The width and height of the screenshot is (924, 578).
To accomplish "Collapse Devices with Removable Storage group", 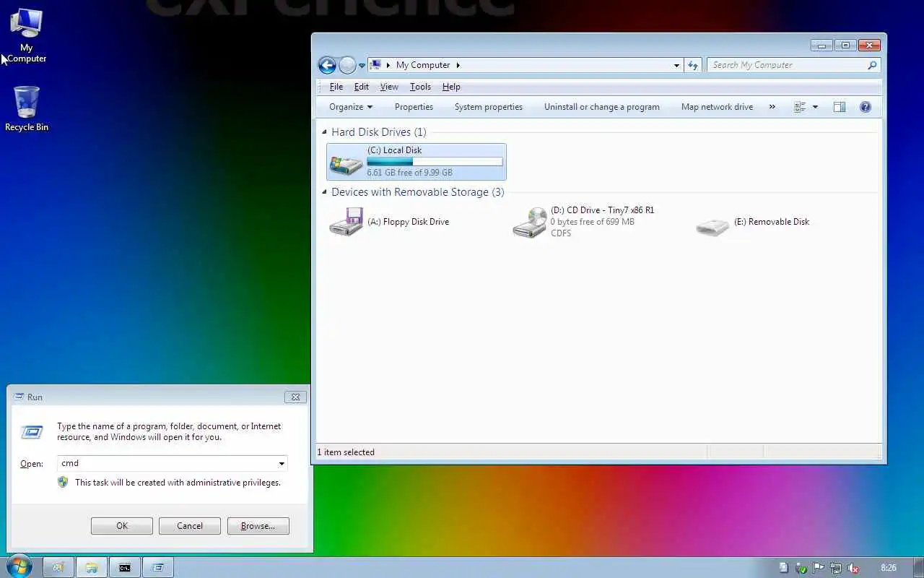I will point(324,192).
